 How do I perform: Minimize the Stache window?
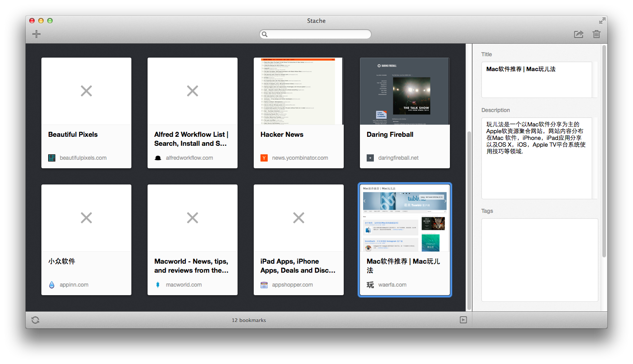click(41, 21)
